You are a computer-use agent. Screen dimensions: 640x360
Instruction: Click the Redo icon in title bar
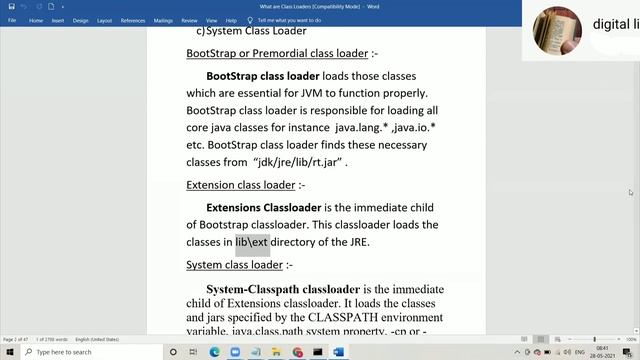(39, 7)
